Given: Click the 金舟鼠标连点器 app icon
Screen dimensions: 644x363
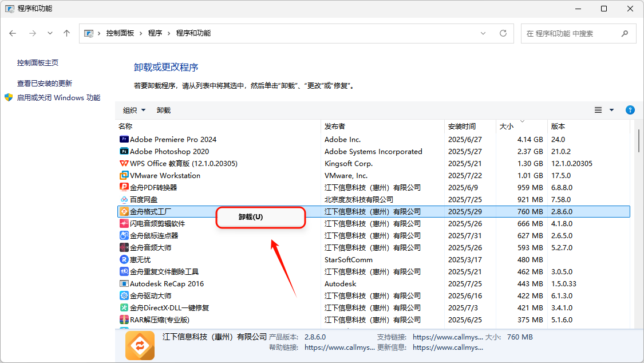Looking at the screenshot, I should [124, 235].
